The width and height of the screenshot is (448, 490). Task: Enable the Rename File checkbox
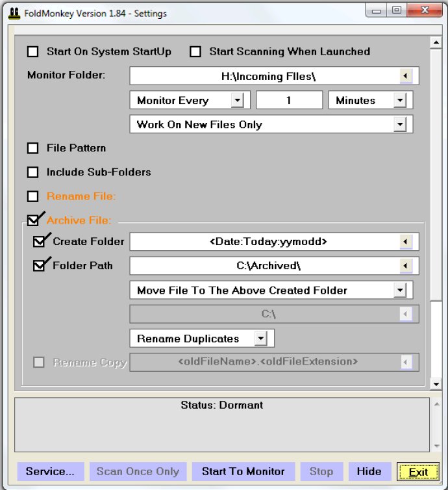32,196
